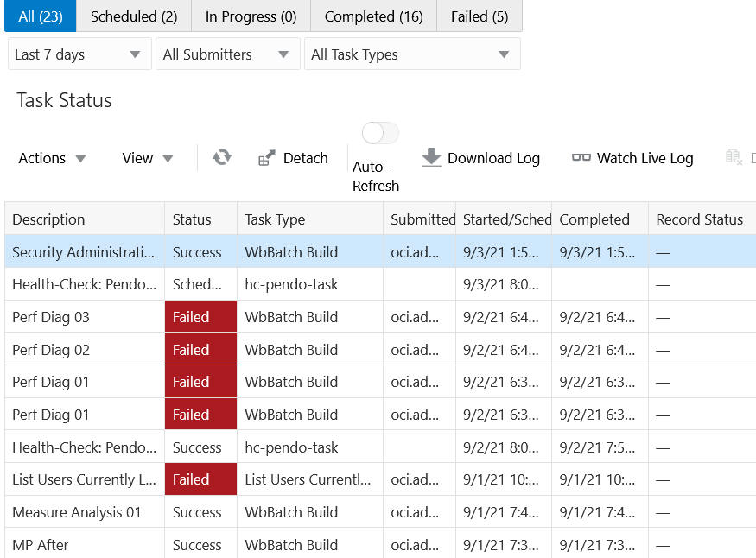Switch to the Completed (16) tab
Image resolution: width=756 pixels, height=558 pixels.
point(373,16)
